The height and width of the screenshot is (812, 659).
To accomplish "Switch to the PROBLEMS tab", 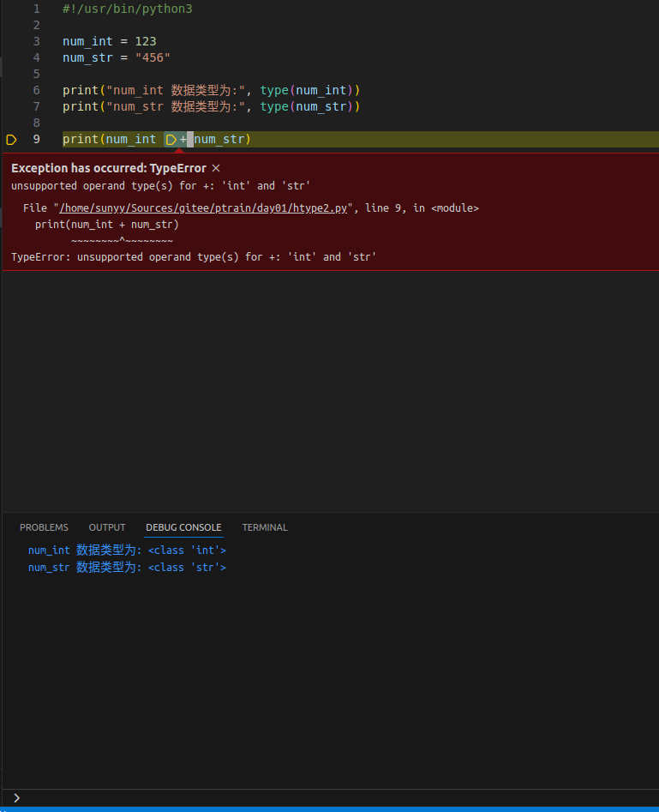I will pos(44,527).
